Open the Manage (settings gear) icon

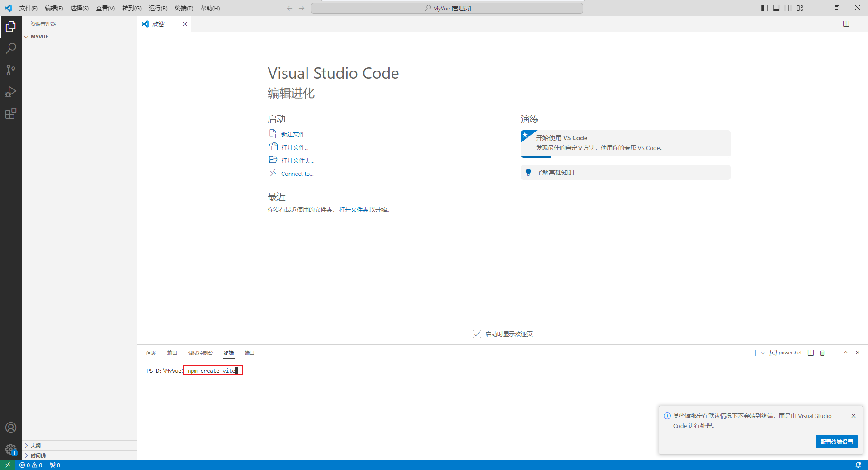[x=11, y=449]
